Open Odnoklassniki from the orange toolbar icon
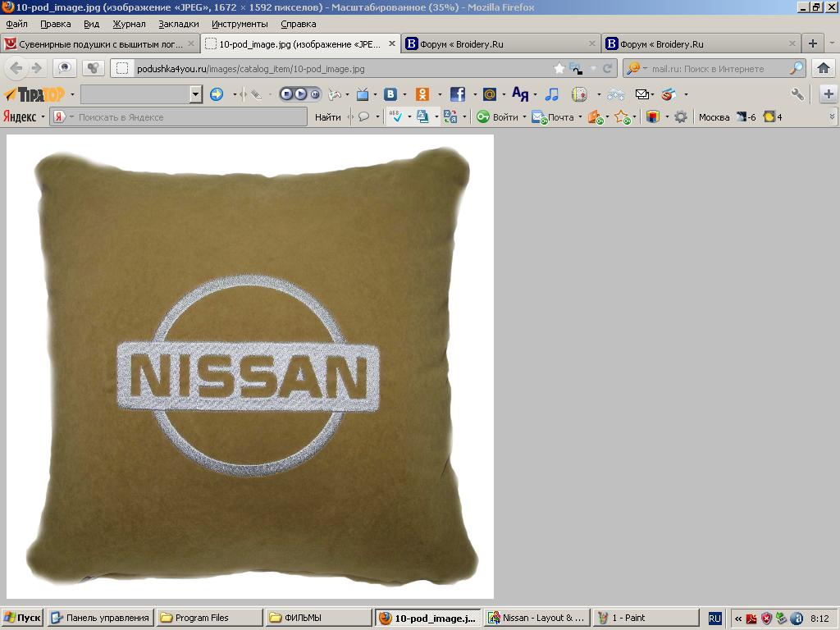840x630 pixels. pos(422,94)
